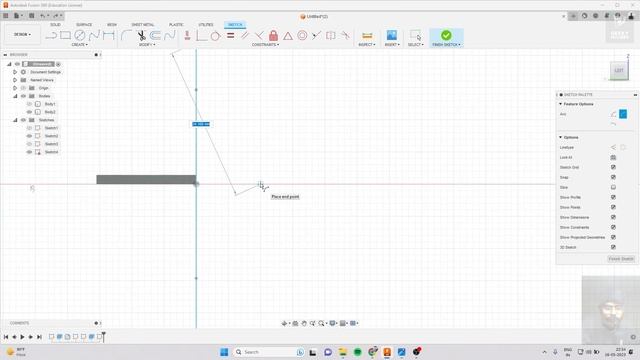Toggle the Show Dimensions checkbox
The width and height of the screenshot is (640, 360).
point(613,217)
